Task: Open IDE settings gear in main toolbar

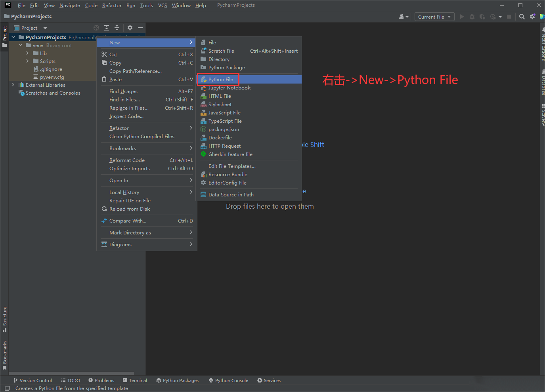Action: (532, 17)
